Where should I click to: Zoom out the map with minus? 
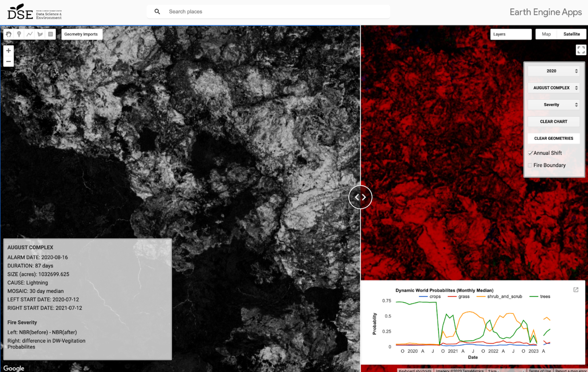(x=9, y=62)
